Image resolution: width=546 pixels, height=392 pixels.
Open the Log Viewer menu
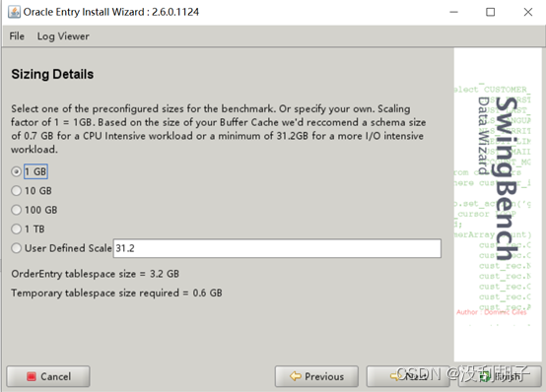(63, 36)
